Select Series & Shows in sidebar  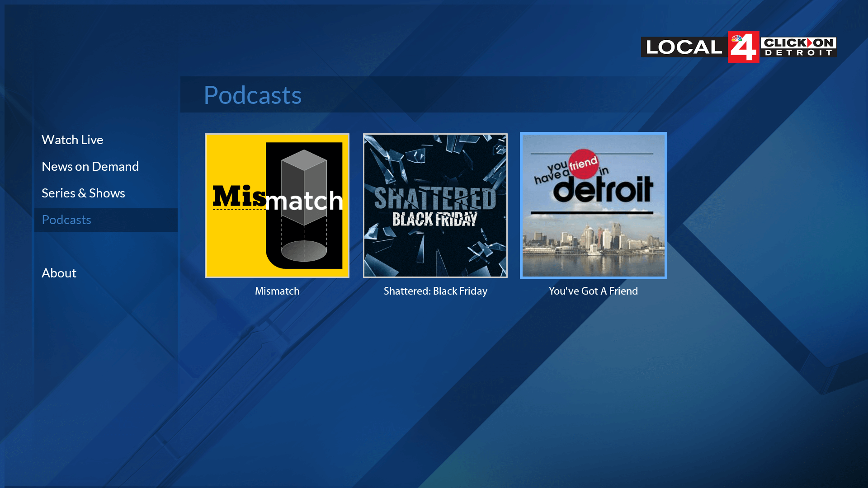click(83, 193)
